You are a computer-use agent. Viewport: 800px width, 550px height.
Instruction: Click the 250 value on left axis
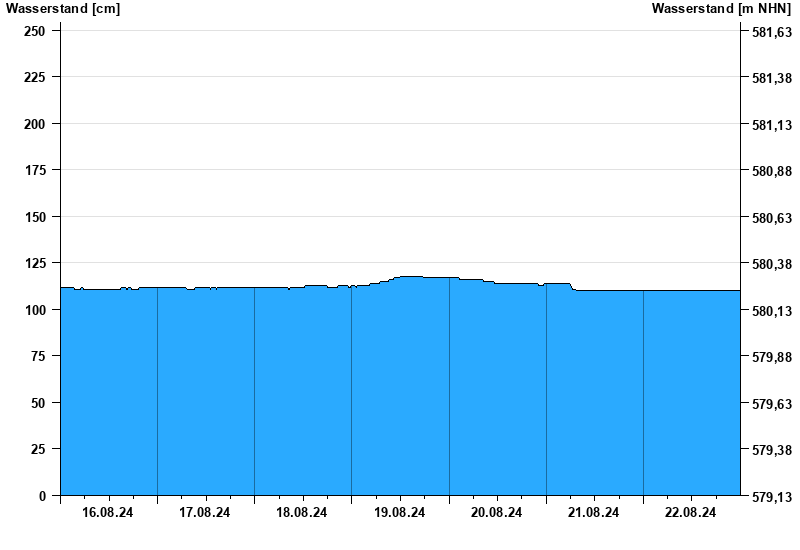click(35, 31)
